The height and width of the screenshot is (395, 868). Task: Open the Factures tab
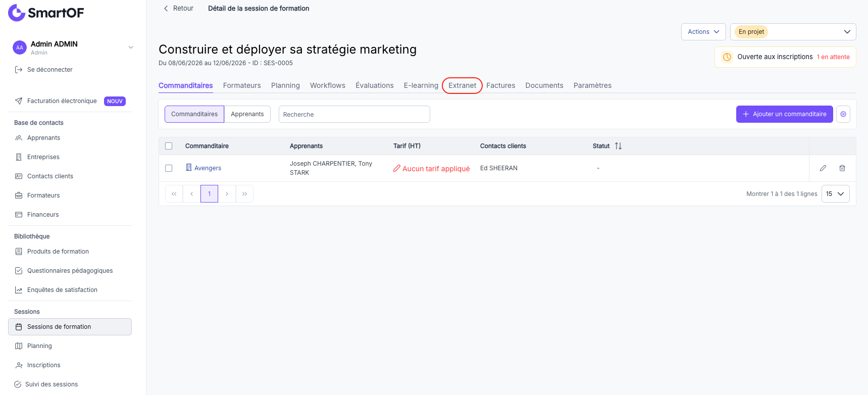click(501, 85)
